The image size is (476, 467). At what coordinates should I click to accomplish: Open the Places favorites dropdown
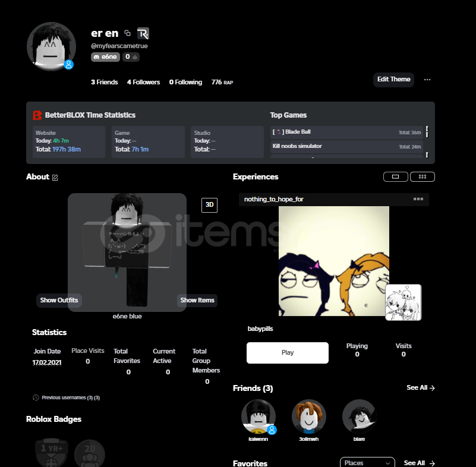click(x=367, y=463)
